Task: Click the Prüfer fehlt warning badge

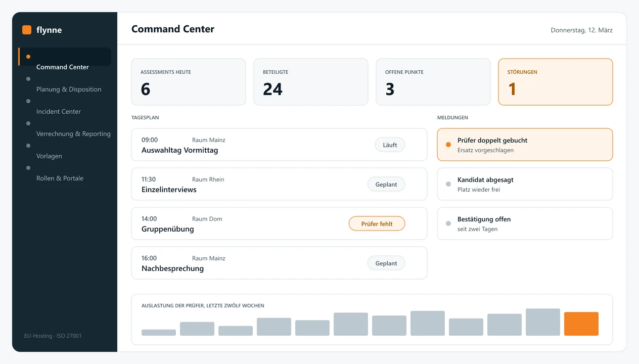Action: point(377,224)
